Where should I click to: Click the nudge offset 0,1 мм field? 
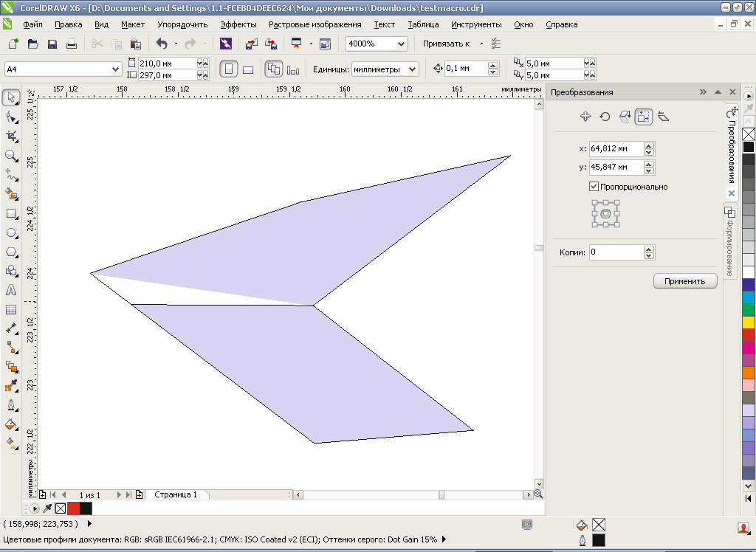[x=467, y=69]
